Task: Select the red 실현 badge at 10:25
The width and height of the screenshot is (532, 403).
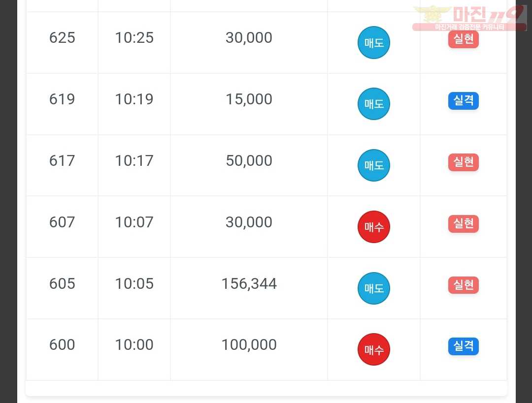Action: click(x=464, y=39)
